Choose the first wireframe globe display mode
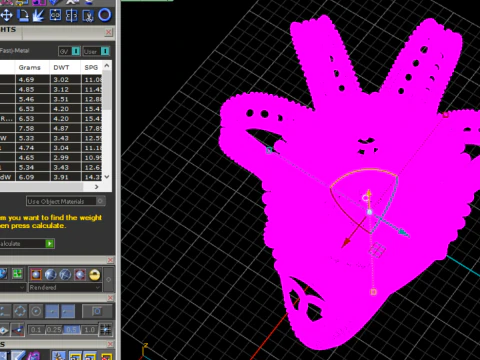The width and height of the screenshot is (480, 360). (x=51, y=275)
